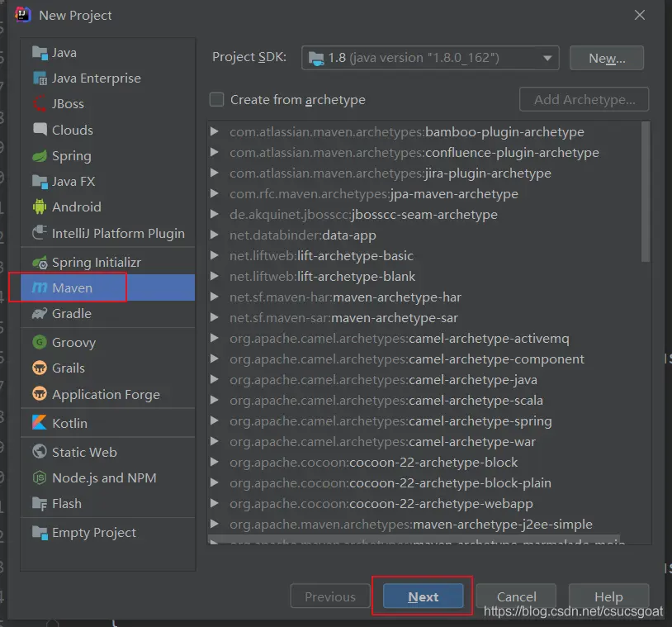
Task: Click the Spring leaf icon in sidebar
Action: click(x=40, y=156)
